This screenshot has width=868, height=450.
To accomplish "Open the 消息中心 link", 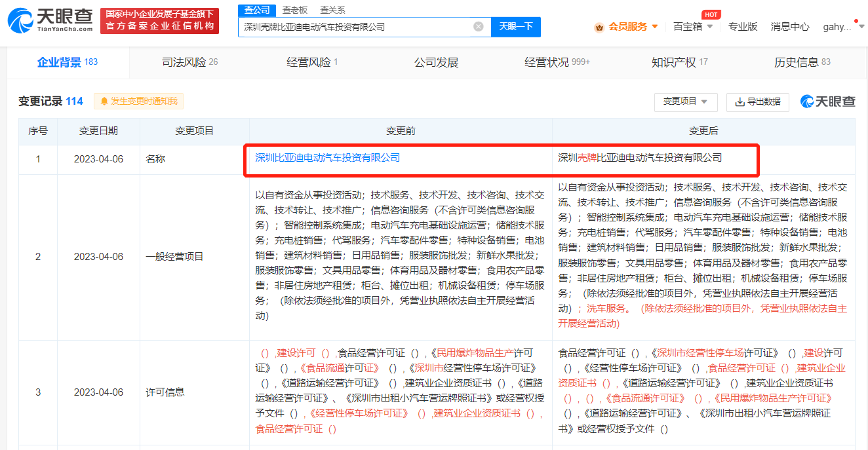I will click(790, 27).
